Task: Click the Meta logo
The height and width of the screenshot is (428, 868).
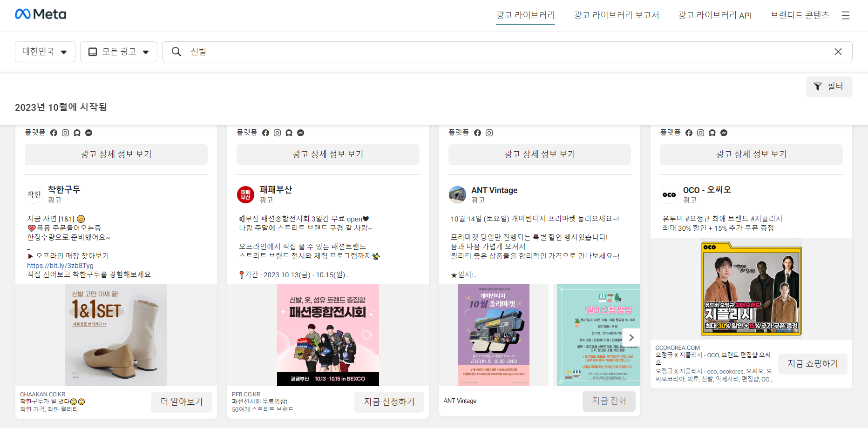Action: click(41, 14)
